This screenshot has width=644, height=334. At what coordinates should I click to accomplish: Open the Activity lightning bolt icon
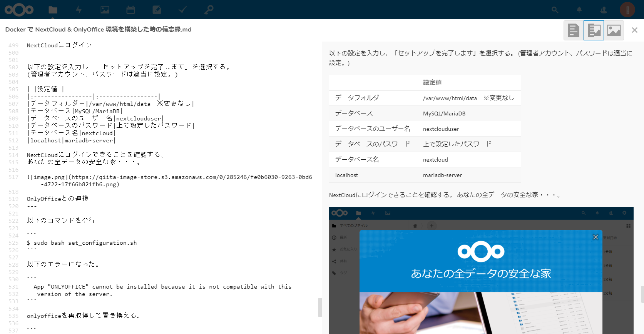pyautogui.click(x=79, y=10)
